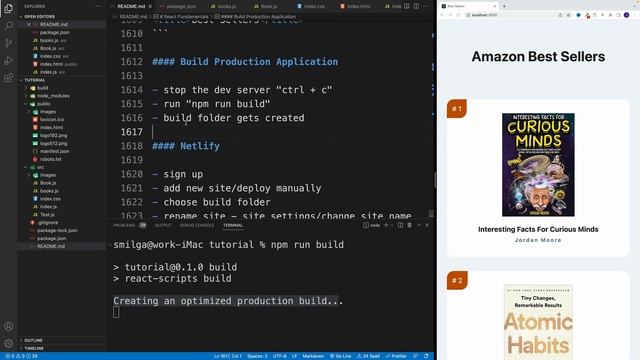Open the Output panel tab

tap(163, 225)
